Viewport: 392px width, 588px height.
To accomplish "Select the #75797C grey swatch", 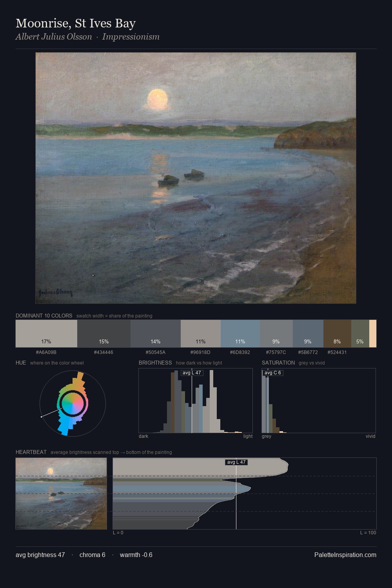I will point(276,334).
